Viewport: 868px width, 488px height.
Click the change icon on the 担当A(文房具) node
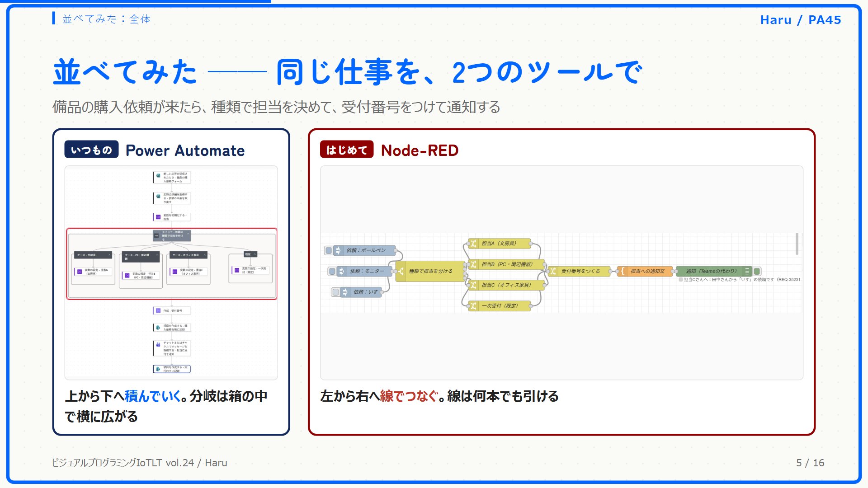pos(473,244)
